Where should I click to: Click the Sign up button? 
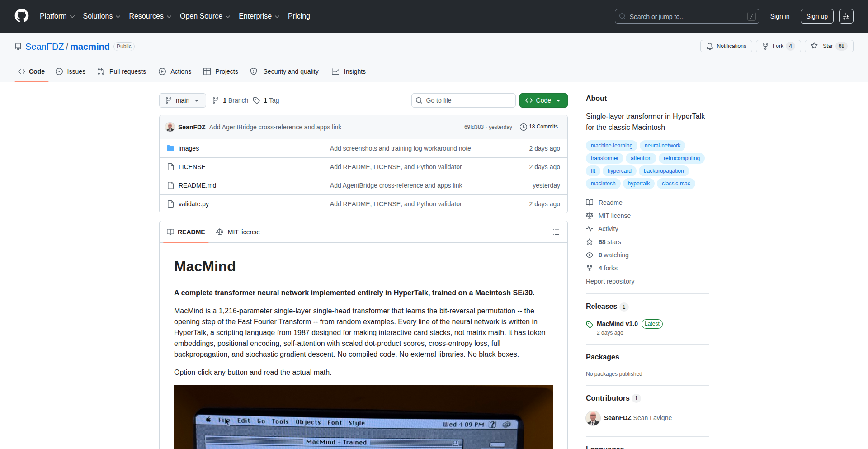[816, 16]
